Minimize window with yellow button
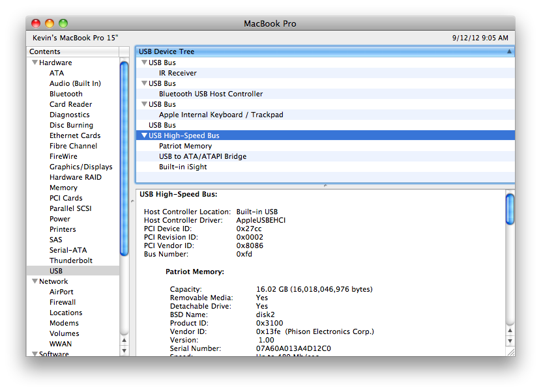The height and width of the screenshot is (392, 541). (50, 23)
